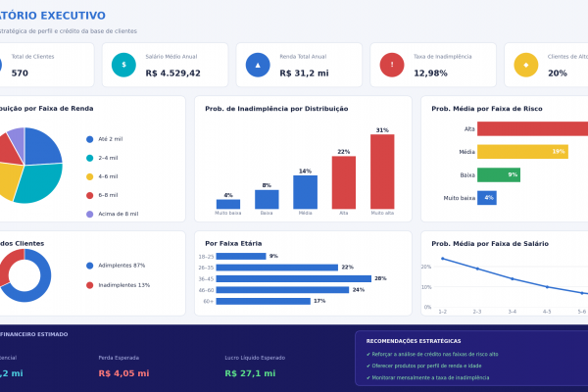The image size is (588, 392).
Task: Click the 'Taxa de Inadimplência' label
Action: tap(443, 57)
